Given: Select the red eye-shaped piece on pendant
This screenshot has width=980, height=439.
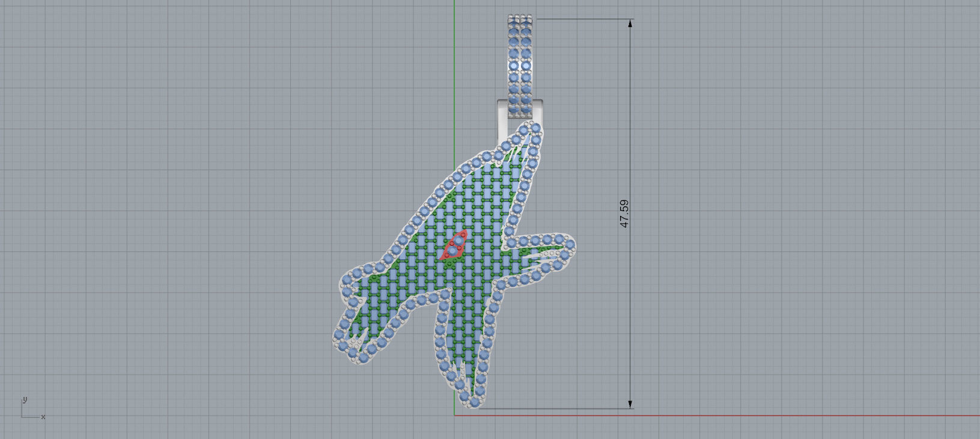Looking at the screenshot, I should click(x=454, y=245).
